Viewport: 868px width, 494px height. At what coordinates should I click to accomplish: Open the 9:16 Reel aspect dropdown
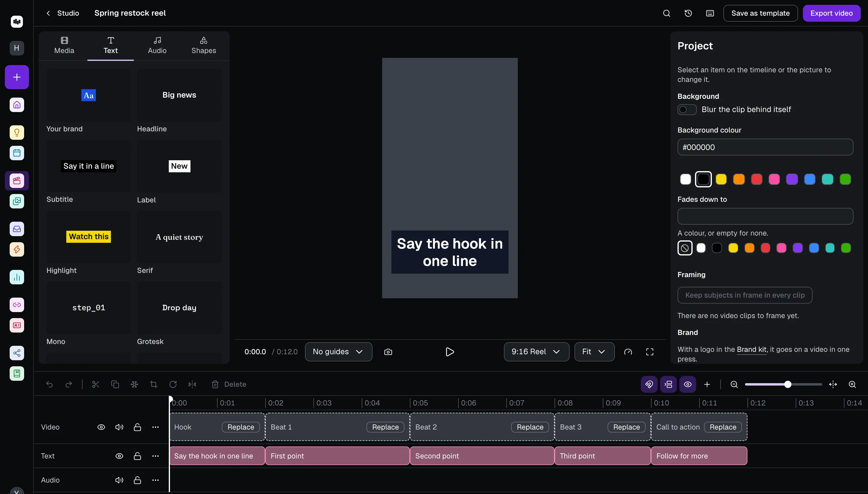click(536, 352)
